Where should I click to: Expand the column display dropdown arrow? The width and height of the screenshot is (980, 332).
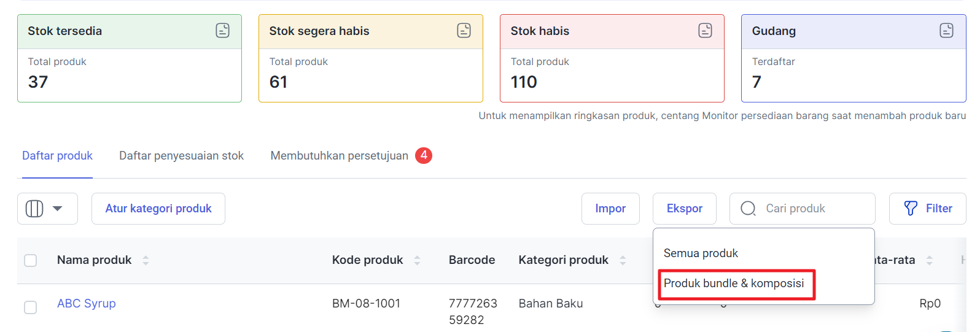pos(58,209)
